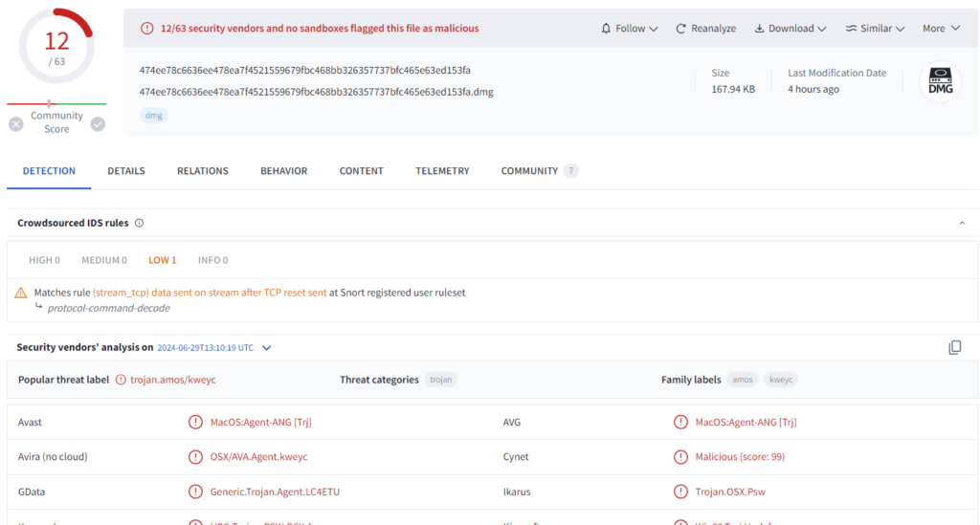The height and width of the screenshot is (525, 980).
Task: Click the copy icon in vendors' analysis
Action: click(x=954, y=347)
